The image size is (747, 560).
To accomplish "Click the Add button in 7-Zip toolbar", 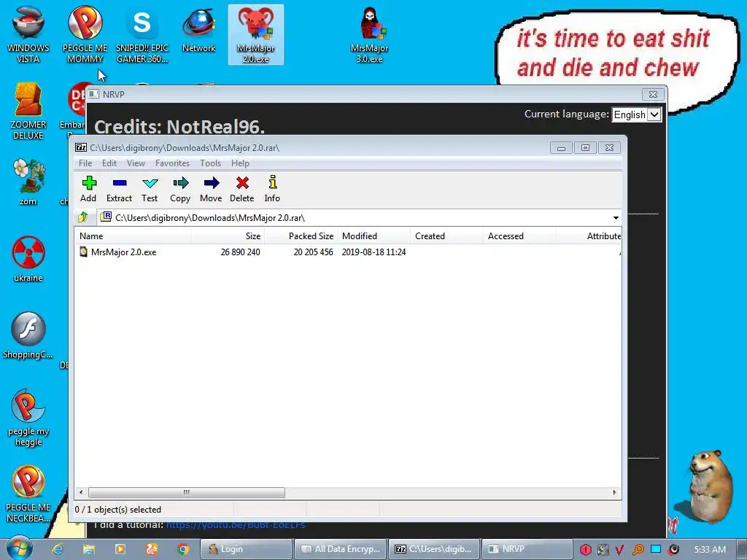I will click(88, 189).
